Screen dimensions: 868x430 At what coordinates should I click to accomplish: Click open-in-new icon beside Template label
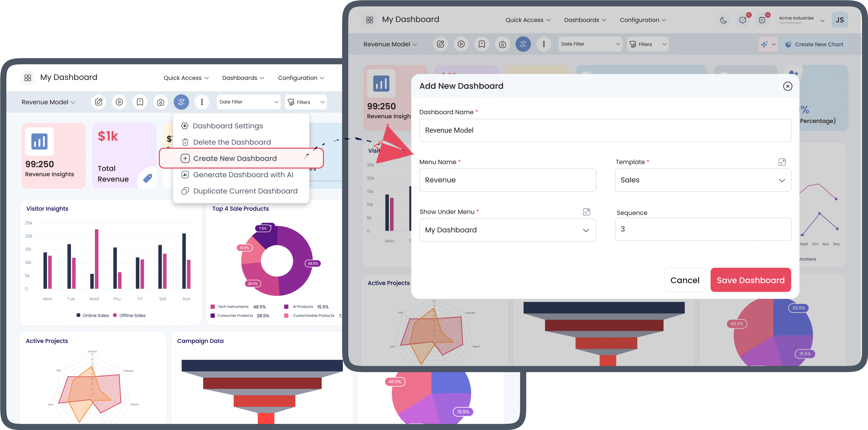782,162
